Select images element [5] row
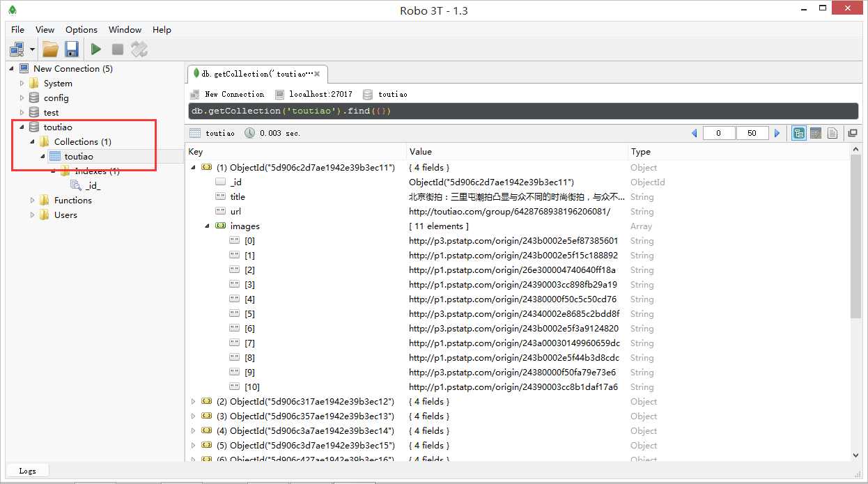This screenshot has height=484, width=868. point(518,313)
